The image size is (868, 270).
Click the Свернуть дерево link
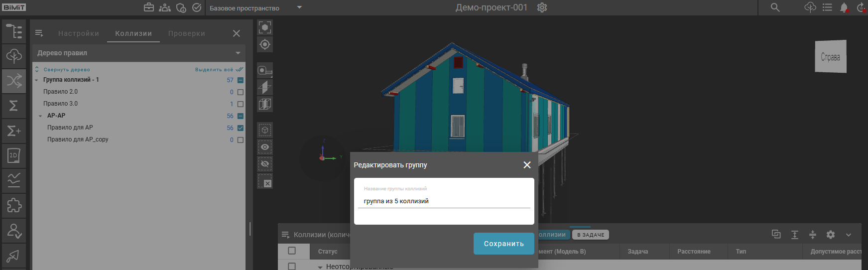(x=66, y=70)
